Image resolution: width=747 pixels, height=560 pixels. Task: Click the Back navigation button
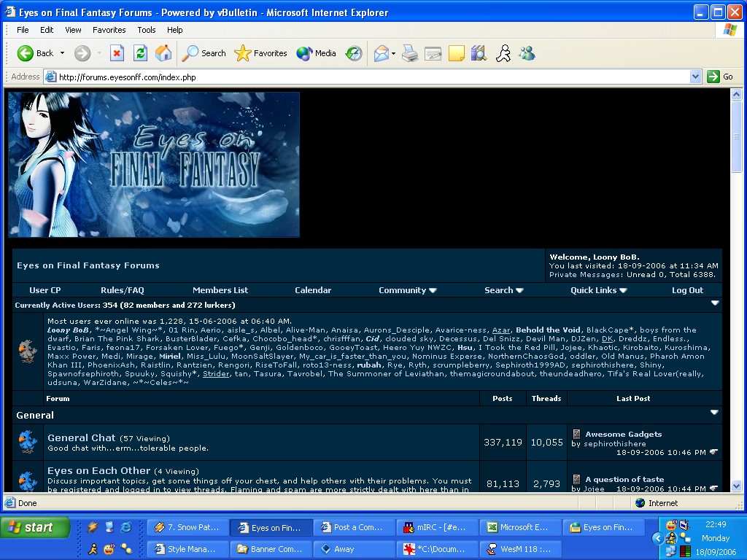35,53
